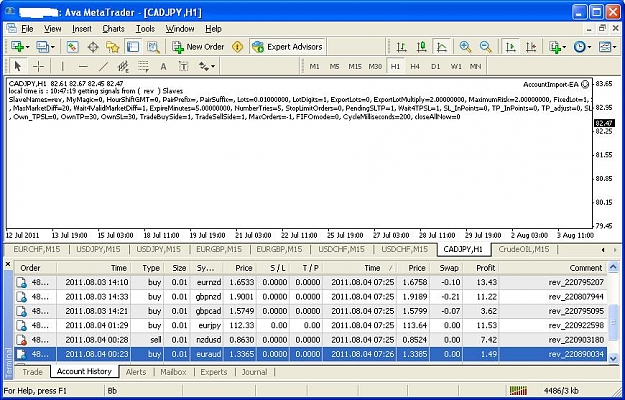This screenshot has width=625, height=400.
Task: Open the Help menu
Action: tap(213, 29)
